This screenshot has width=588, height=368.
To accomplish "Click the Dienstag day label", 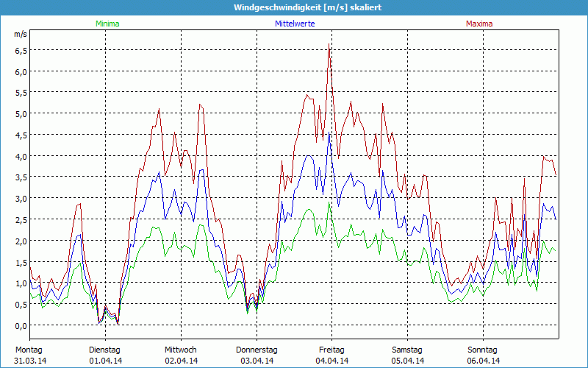I will pos(104,350).
